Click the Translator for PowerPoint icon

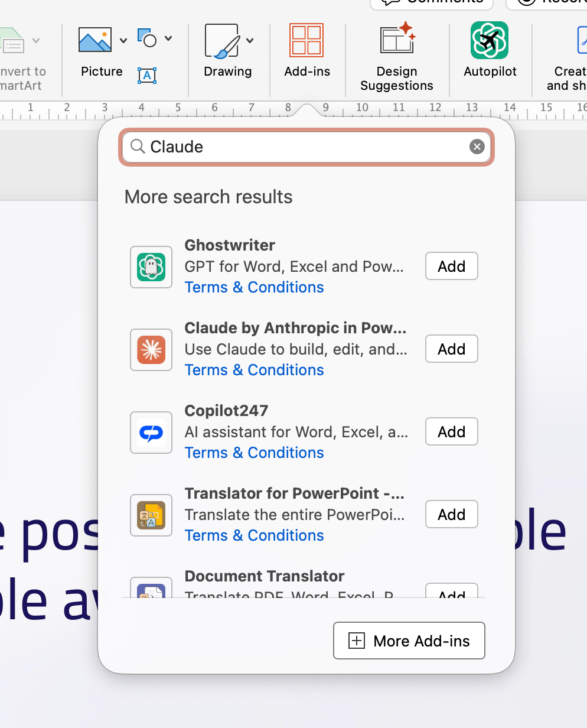pyautogui.click(x=151, y=515)
